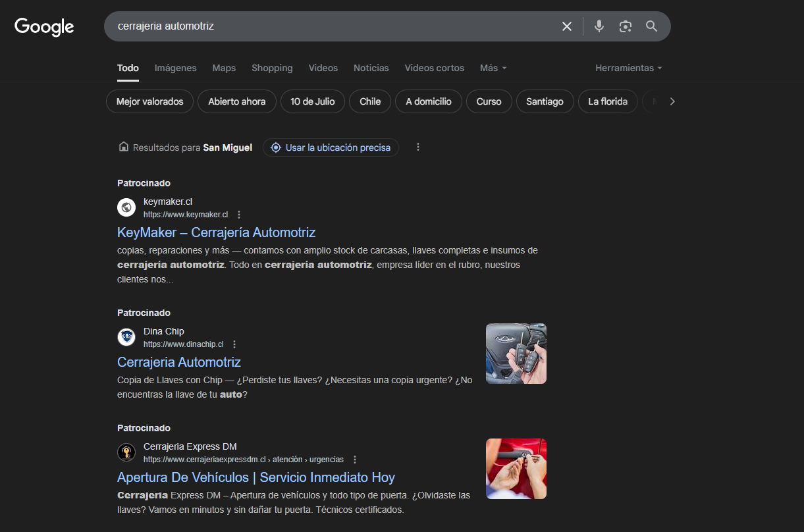Image resolution: width=804 pixels, height=532 pixels.
Task: Switch to the Videos cortos tab
Action: point(435,68)
